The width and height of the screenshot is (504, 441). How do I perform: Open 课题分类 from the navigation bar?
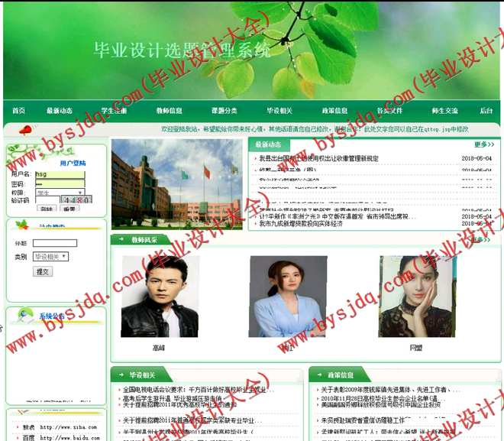coord(225,111)
